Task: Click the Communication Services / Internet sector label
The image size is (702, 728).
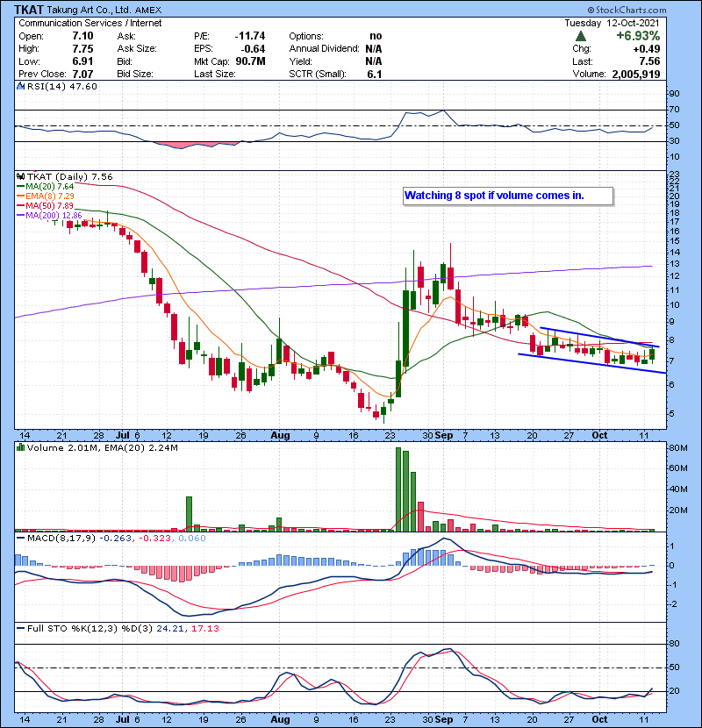Action: (x=90, y=23)
